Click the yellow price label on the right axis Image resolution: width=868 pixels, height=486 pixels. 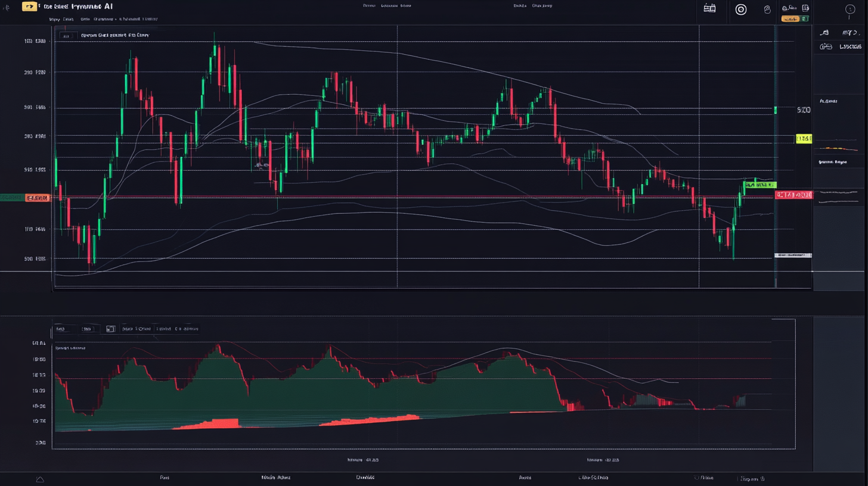pyautogui.click(x=804, y=138)
